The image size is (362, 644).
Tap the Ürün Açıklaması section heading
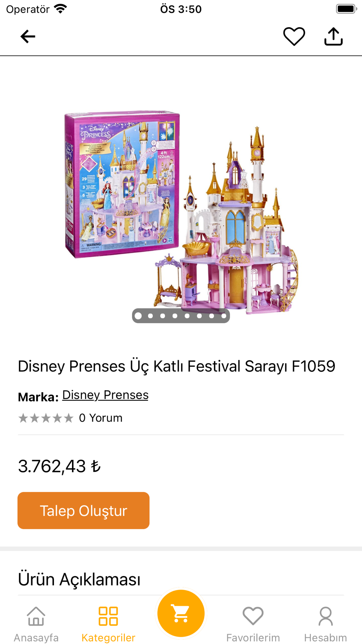coord(79,579)
